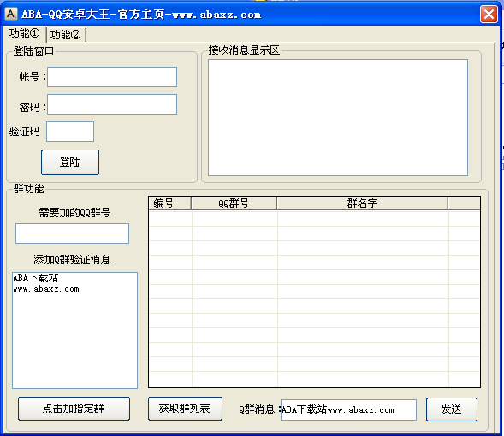Viewport: 504px width, 436px height.
Task: Switch to the 功能① tab
Action: pyautogui.click(x=25, y=33)
